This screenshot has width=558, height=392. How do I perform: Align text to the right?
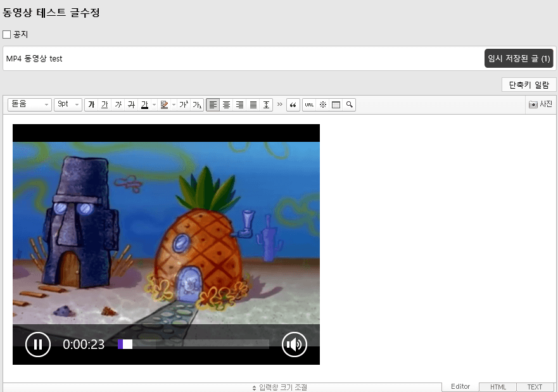(240, 104)
